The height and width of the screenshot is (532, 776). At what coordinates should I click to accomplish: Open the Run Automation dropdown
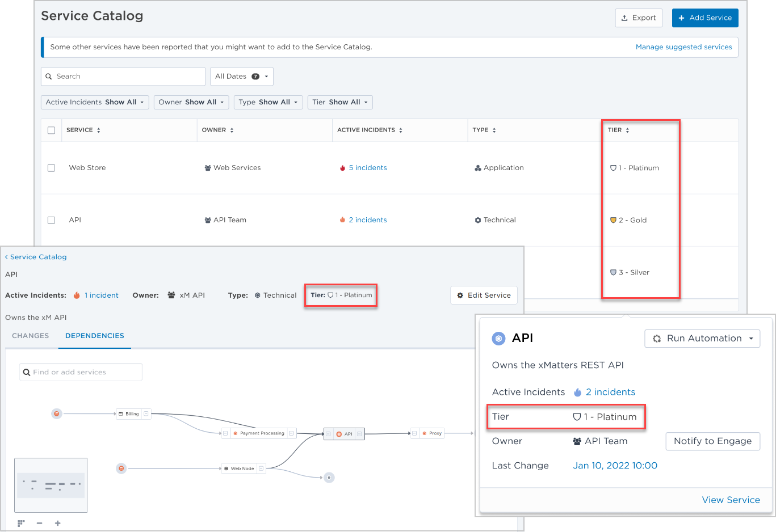702,339
